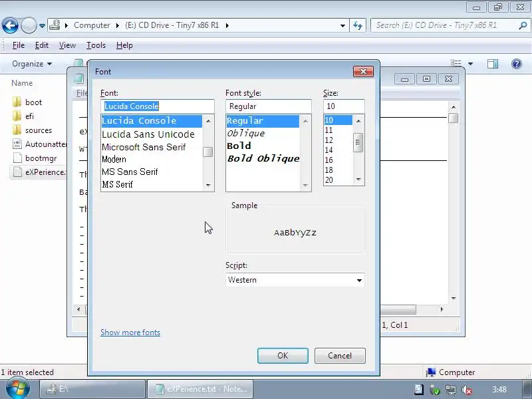Select the boot folder

click(27, 102)
